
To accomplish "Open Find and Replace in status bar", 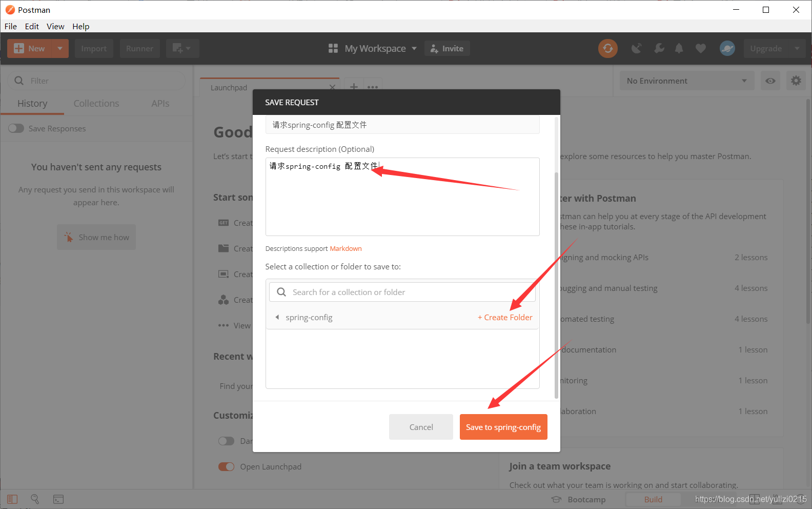I will pos(35,499).
